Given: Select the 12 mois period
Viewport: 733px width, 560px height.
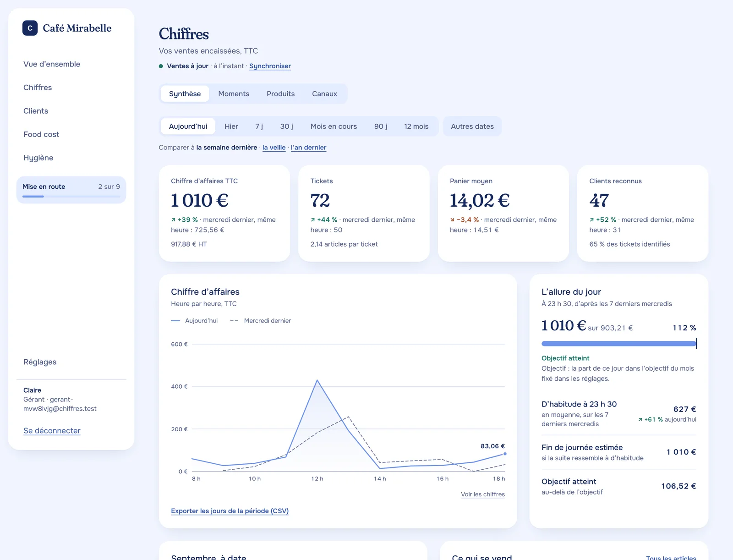Looking at the screenshot, I should pyautogui.click(x=416, y=126).
